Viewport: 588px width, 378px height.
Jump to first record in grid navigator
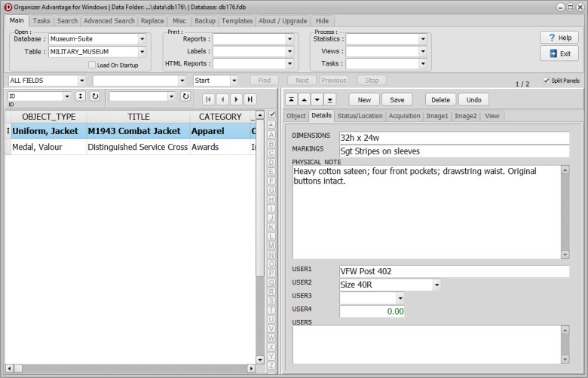(209, 99)
